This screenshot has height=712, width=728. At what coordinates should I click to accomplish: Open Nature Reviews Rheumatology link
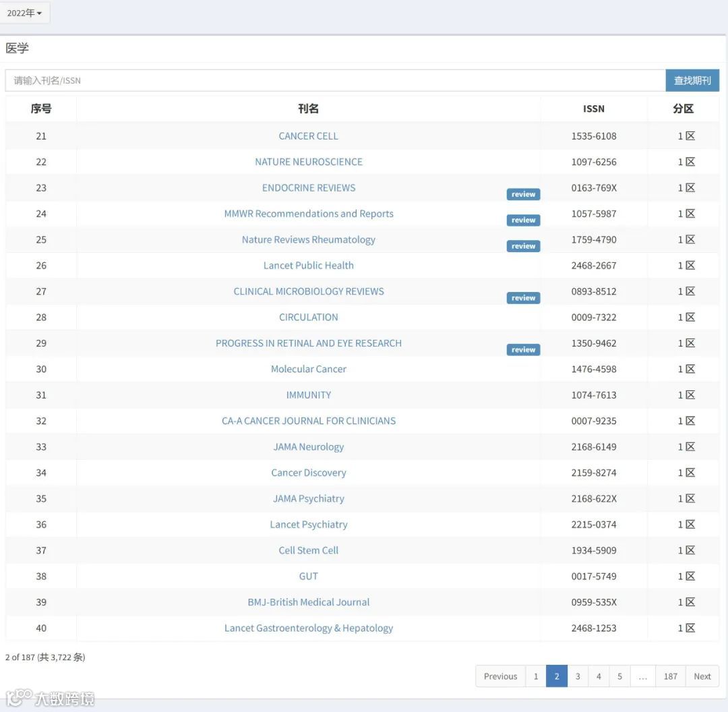pos(308,239)
